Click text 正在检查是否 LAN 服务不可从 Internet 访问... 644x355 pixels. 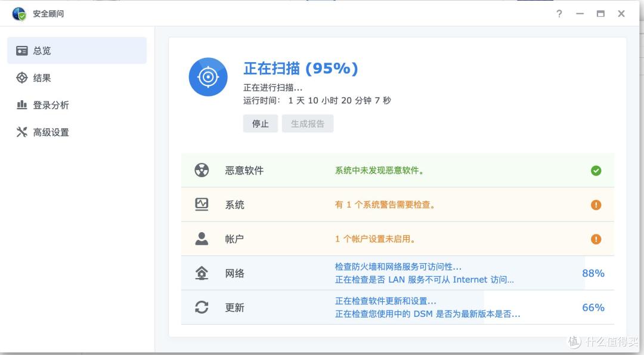[425, 280]
